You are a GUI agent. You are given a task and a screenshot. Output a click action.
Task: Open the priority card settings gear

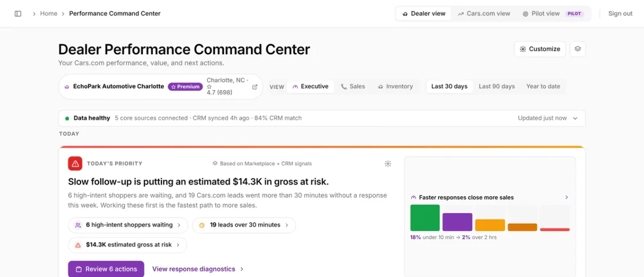coord(388,164)
